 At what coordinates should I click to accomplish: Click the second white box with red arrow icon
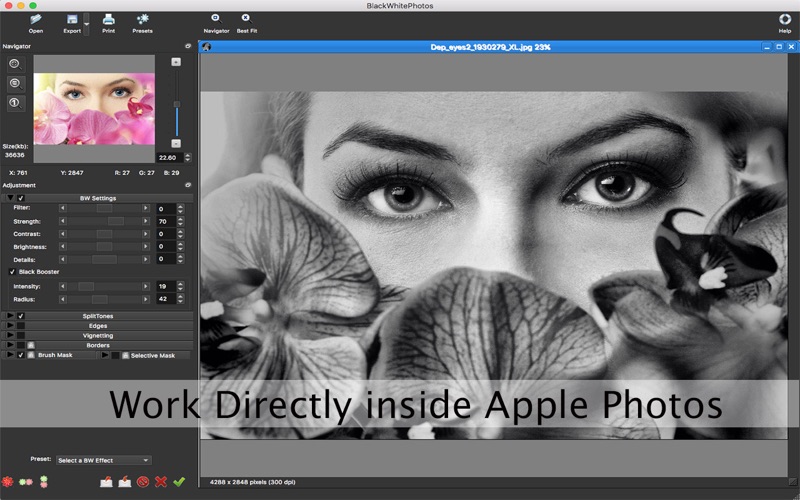pos(124,481)
